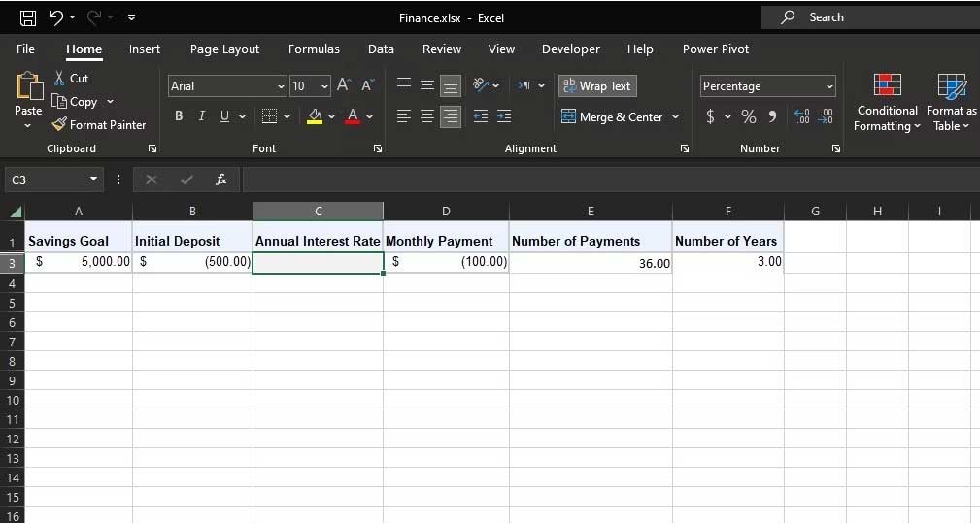Toggle Bold formatting

179,116
